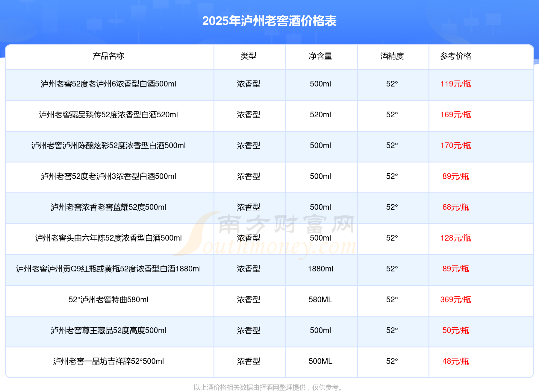Select the "参考价格" column header
The width and height of the screenshot is (539, 392).
coord(456,56)
